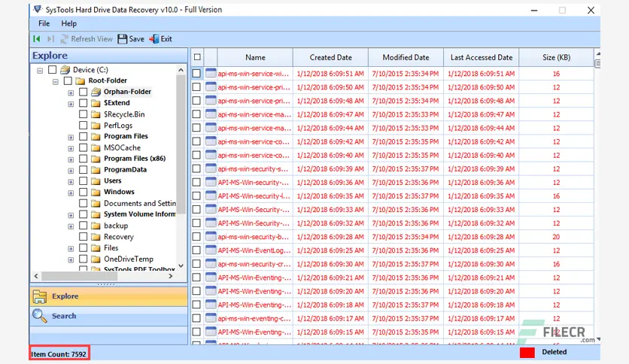
Task: Open the Help menu
Action: [x=68, y=23]
